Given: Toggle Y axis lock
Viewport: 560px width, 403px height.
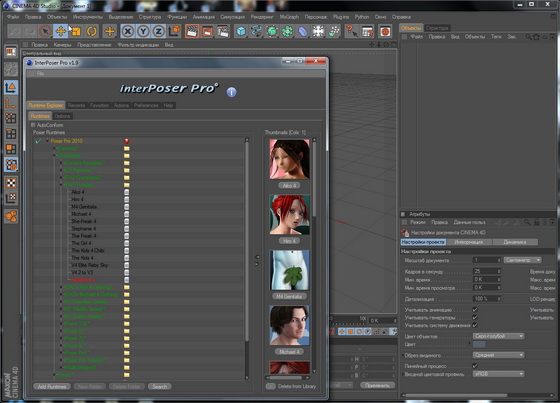Looking at the screenshot, I should [143, 31].
